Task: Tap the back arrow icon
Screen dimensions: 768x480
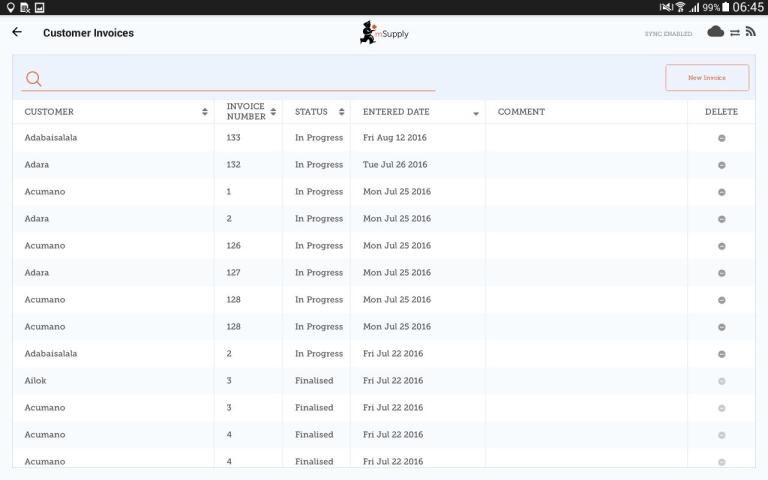Action: click(17, 33)
